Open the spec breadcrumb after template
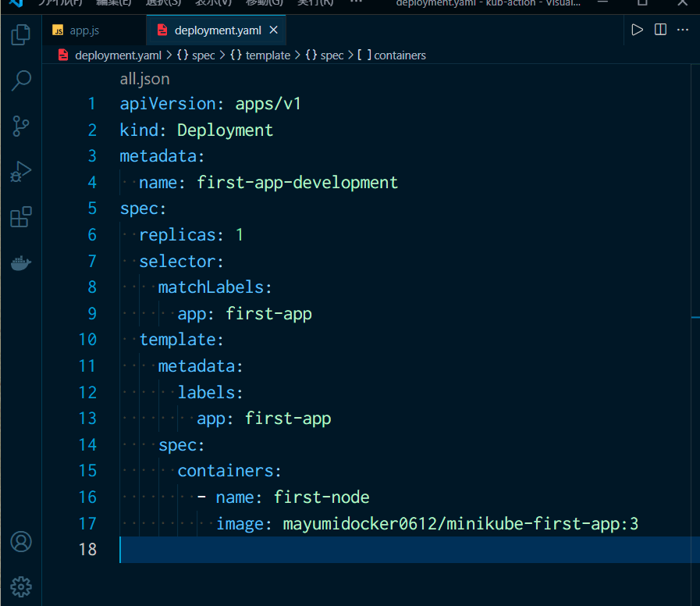The height and width of the screenshot is (606, 700). 325,55
